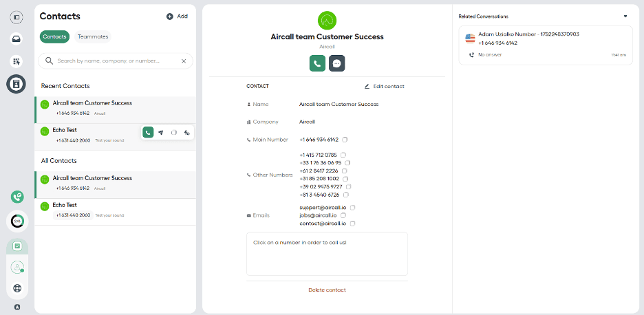
Task: Open the dialpad keypad icon
Action: coord(17,61)
